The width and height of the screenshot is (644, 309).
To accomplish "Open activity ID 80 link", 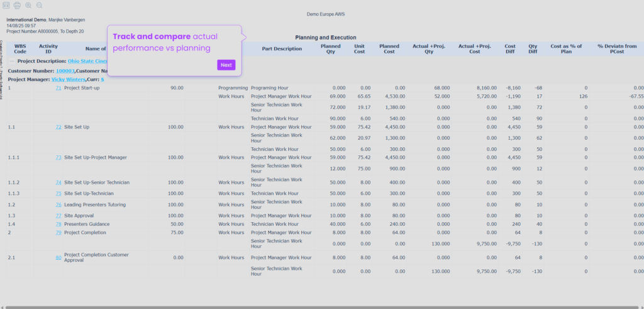I will click(58, 257).
